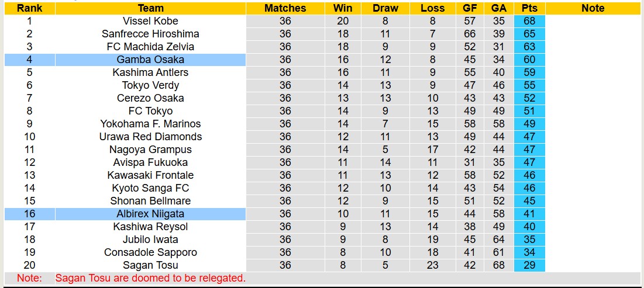Screen dimensions: 644x288
Task: Click the Pts column header
Action: (529, 8)
